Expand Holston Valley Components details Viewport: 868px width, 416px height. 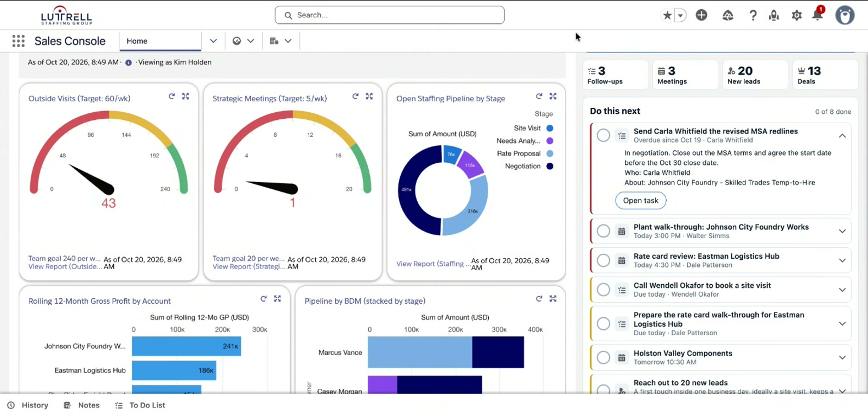click(x=843, y=357)
